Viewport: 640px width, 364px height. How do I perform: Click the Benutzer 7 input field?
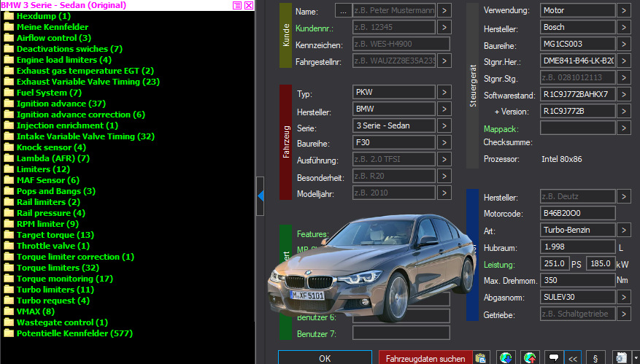click(x=401, y=333)
